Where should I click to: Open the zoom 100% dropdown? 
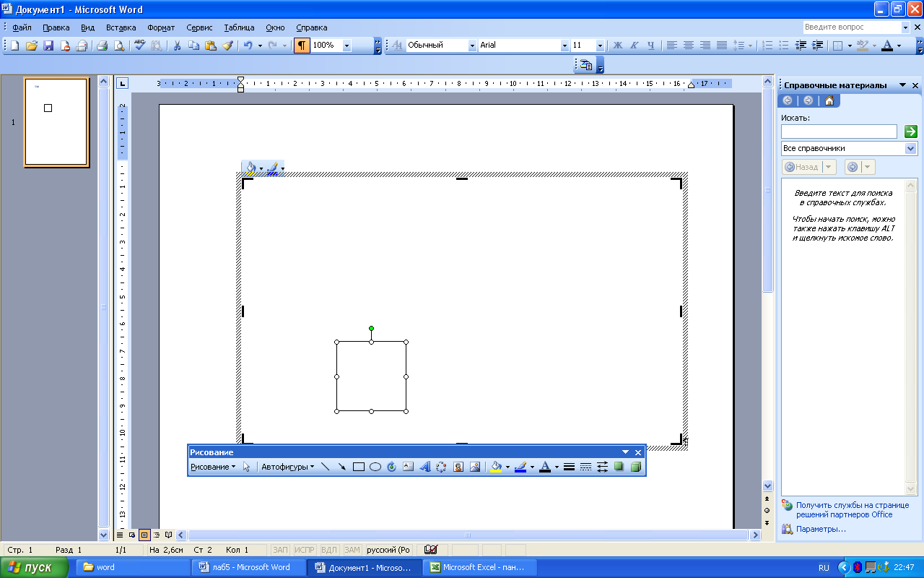click(346, 46)
